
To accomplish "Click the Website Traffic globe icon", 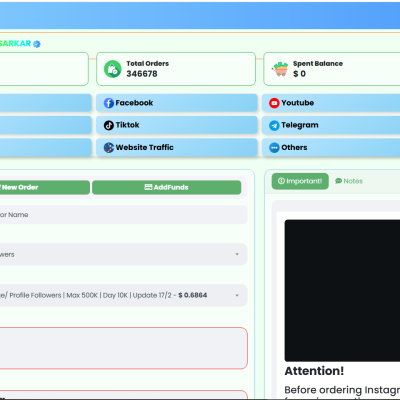I will tap(109, 147).
